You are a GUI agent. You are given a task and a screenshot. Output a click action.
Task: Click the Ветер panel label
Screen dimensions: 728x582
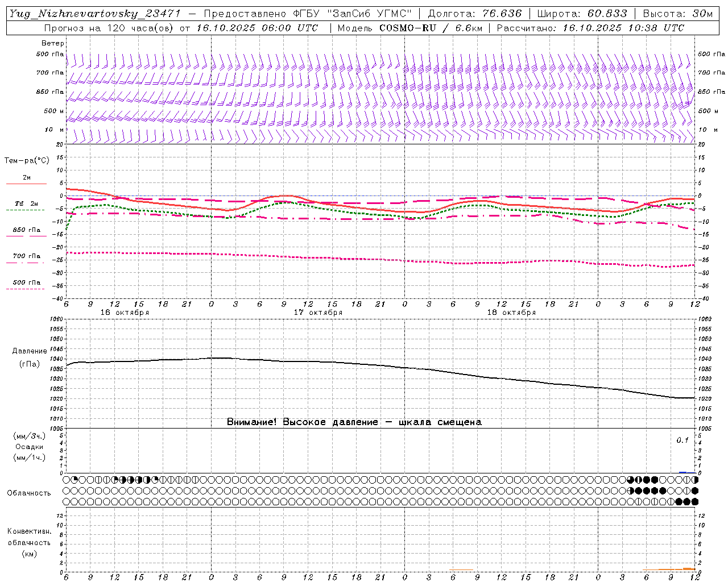pyautogui.click(x=53, y=43)
